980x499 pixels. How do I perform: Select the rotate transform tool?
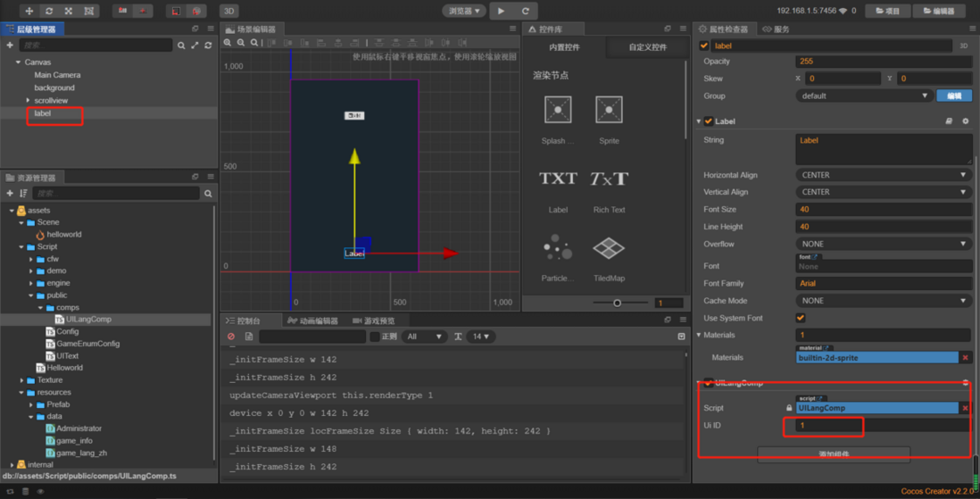(49, 11)
